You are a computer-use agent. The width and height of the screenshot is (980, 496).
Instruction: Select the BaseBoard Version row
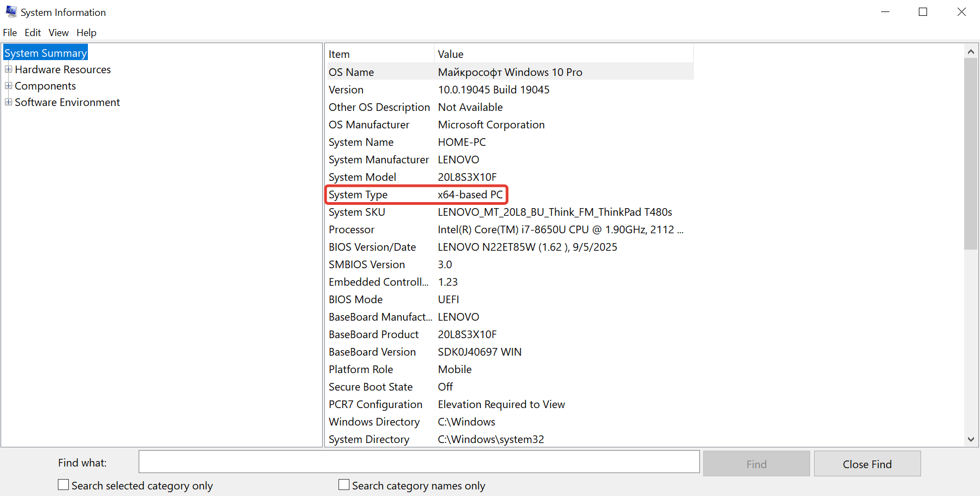pos(510,352)
